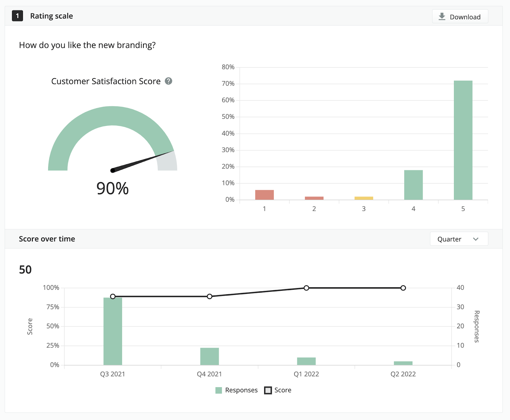Click the download arrow icon
Viewport: 510px width, 420px height.
tap(442, 17)
